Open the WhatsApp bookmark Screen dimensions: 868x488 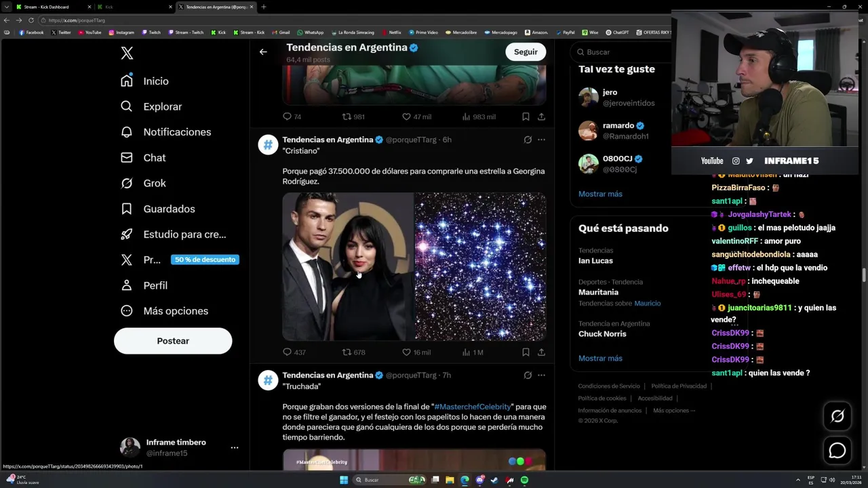(x=310, y=33)
